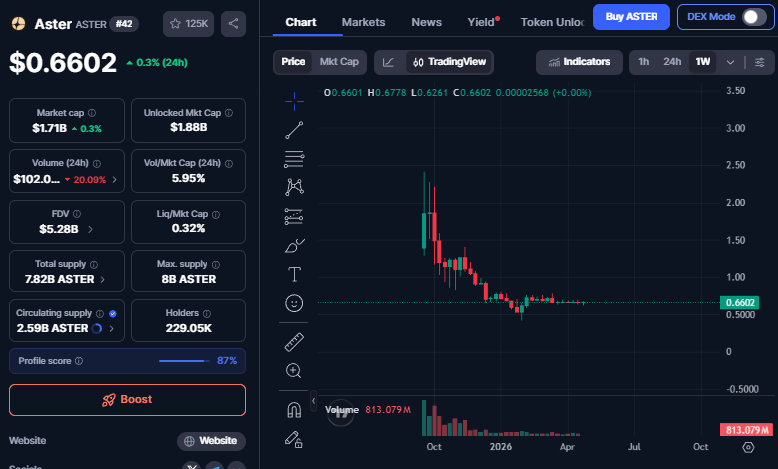Click Circulating supply info icon
Image resolution: width=778 pixels, height=469 pixels.
(x=100, y=314)
